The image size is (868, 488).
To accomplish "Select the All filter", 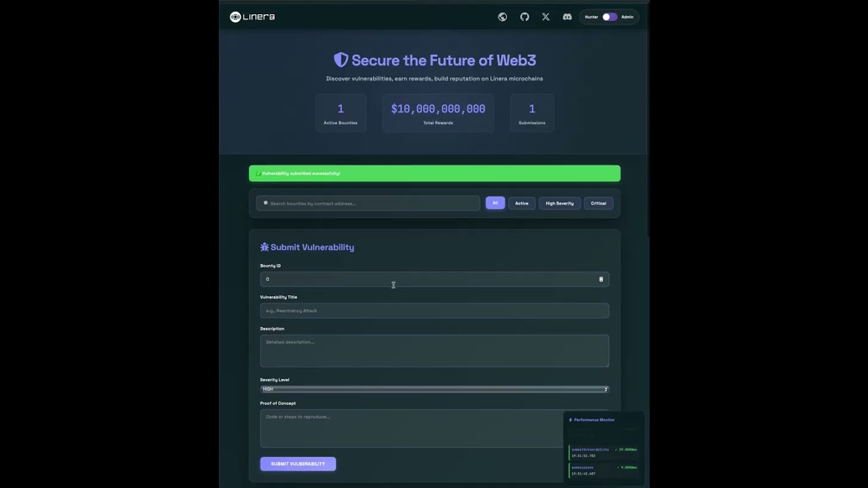I will tap(495, 203).
